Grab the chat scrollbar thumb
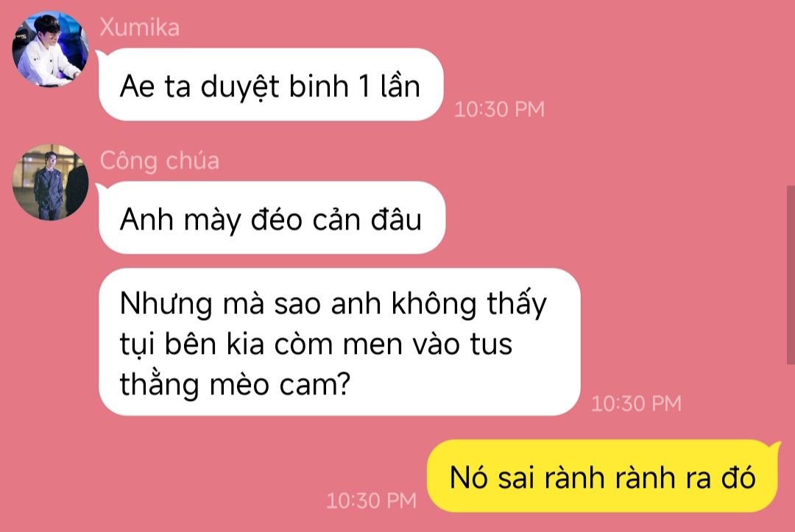Screen dimensions: 795x532 click(x=791, y=275)
